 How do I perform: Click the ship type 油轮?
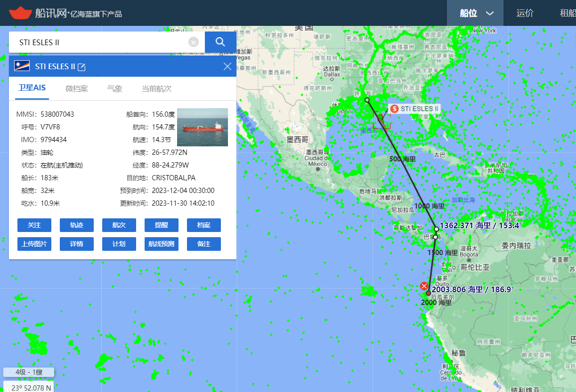coord(48,152)
